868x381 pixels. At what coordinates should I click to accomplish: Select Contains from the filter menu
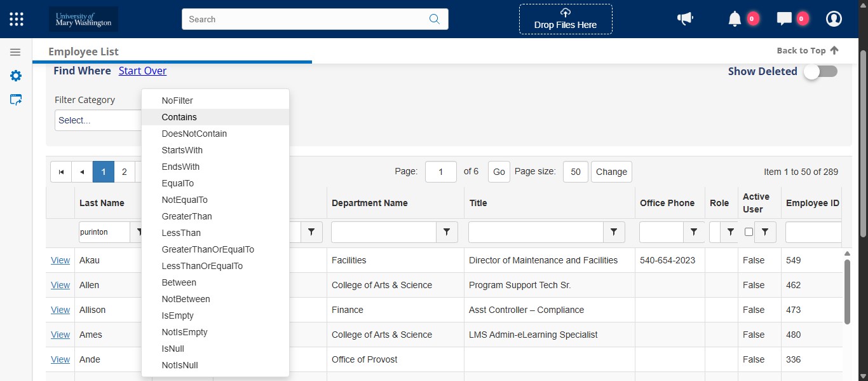[x=179, y=117]
